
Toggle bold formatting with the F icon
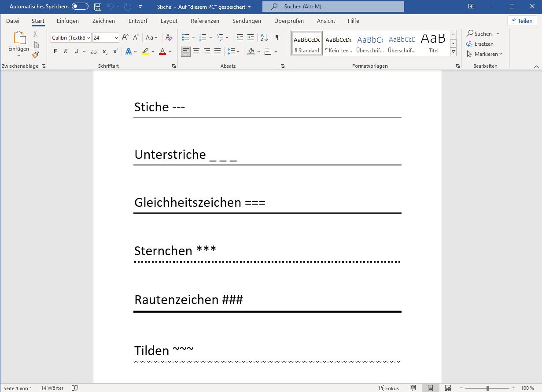coord(55,51)
